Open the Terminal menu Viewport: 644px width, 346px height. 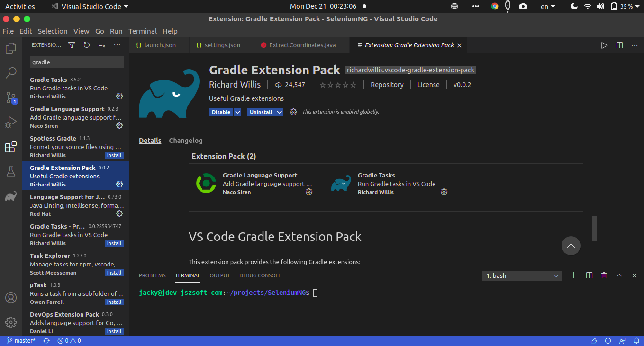tap(143, 31)
